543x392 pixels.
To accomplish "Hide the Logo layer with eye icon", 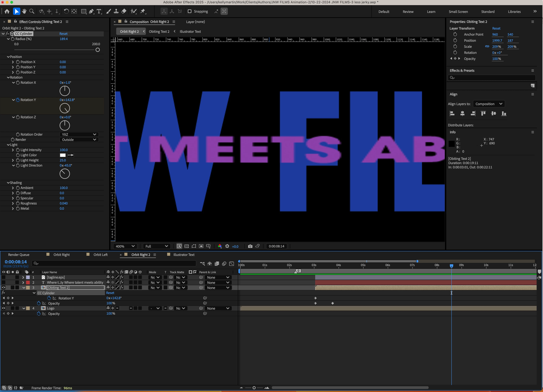I will [x=3, y=308].
